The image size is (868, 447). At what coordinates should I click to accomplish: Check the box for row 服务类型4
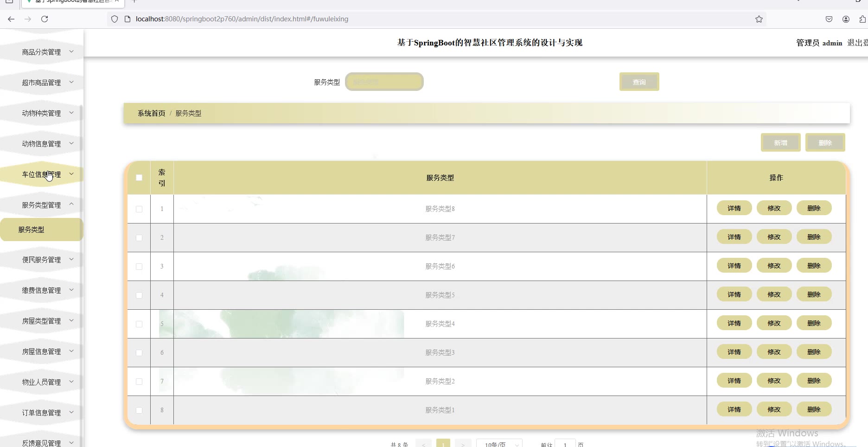[x=139, y=324]
